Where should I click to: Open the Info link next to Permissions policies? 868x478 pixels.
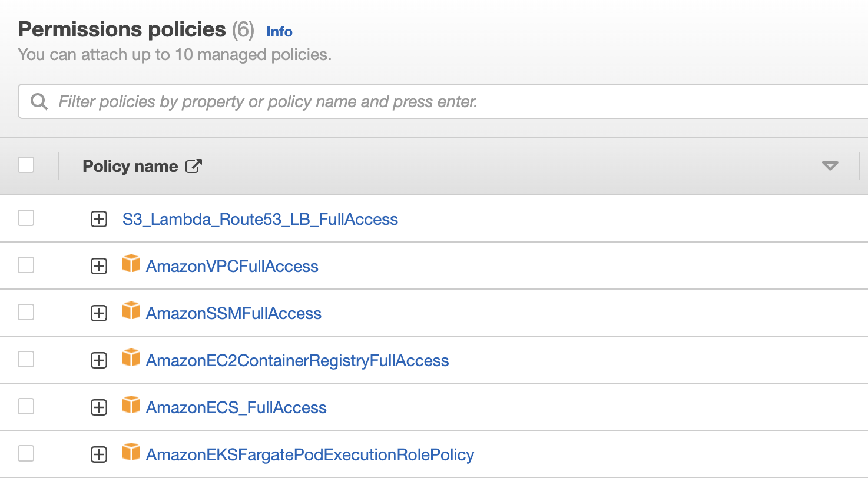pyautogui.click(x=279, y=32)
